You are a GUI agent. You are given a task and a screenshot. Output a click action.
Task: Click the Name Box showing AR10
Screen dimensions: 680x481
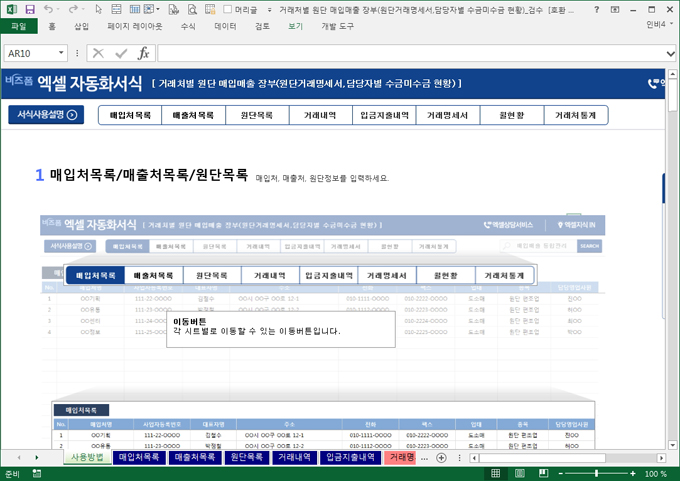pos(30,53)
